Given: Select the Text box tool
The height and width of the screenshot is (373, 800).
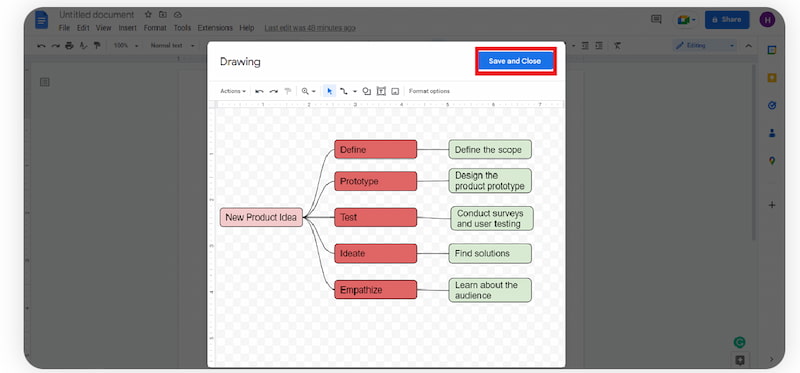Looking at the screenshot, I should pos(381,91).
